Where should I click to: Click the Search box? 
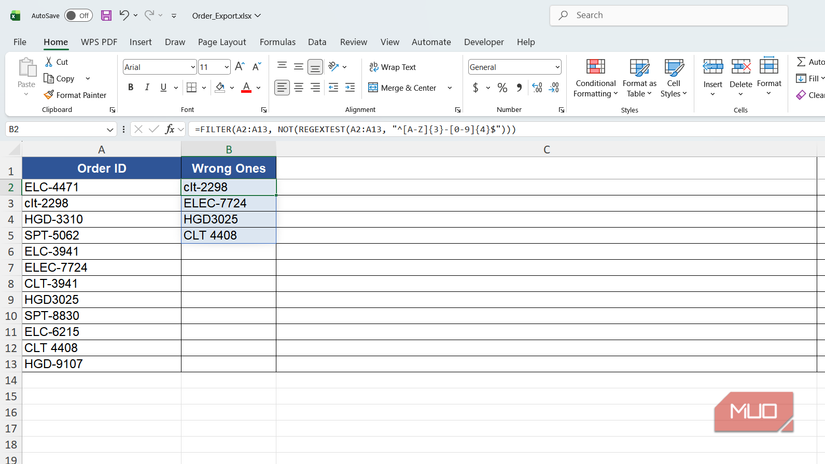point(669,15)
